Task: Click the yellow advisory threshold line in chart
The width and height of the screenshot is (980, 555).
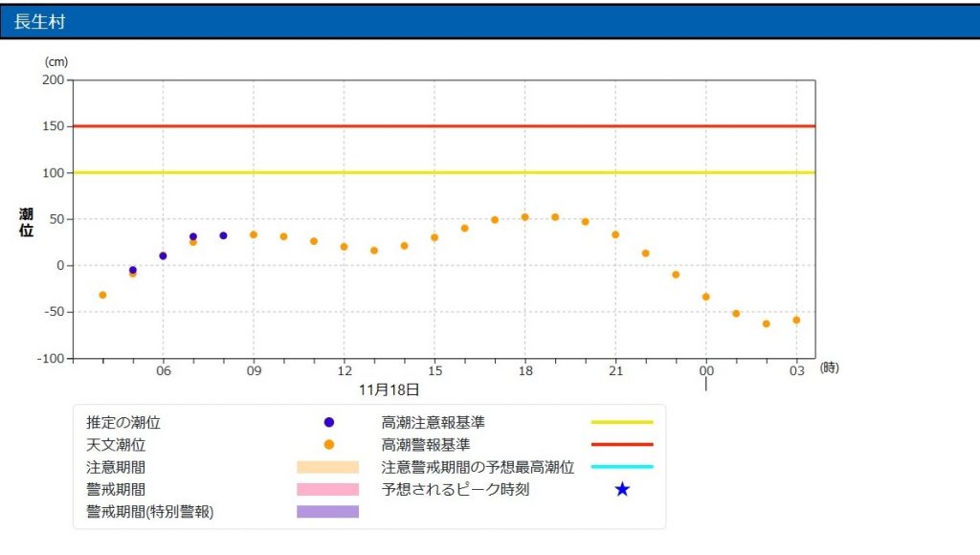Action: [x=444, y=172]
